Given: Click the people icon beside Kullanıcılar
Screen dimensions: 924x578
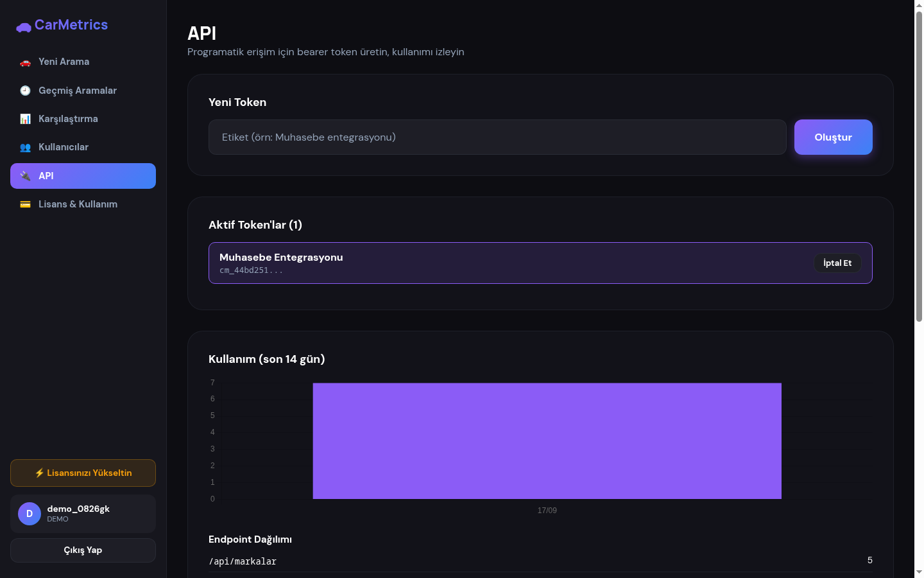Looking at the screenshot, I should coord(25,147).
